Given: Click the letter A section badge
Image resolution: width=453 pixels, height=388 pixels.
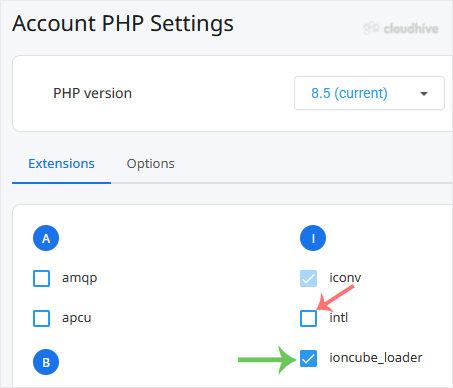Looking at the screenshot, I should coord(46,238).
